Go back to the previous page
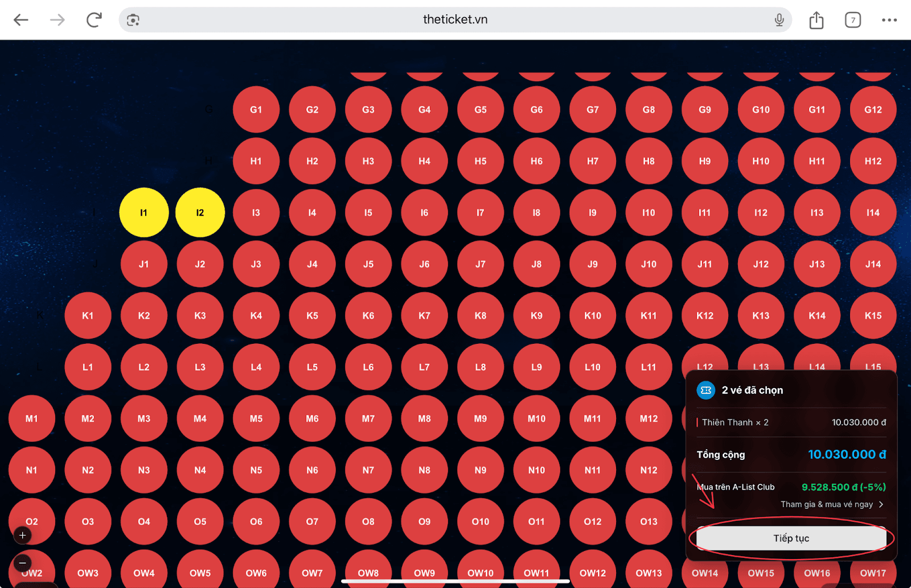The width and height of the screenshot is (911, 588). click(x=21, y=20)
